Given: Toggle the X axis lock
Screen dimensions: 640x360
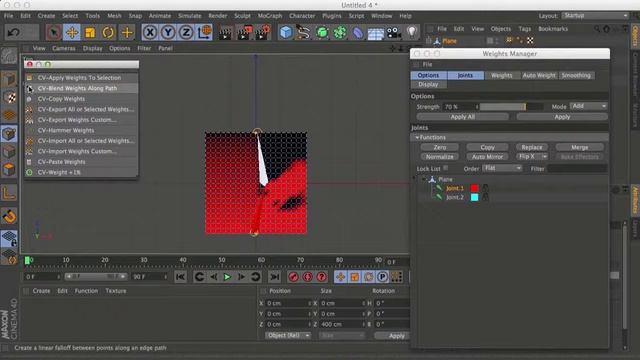Looking at the screenshot, I should (x=150, y=32).
